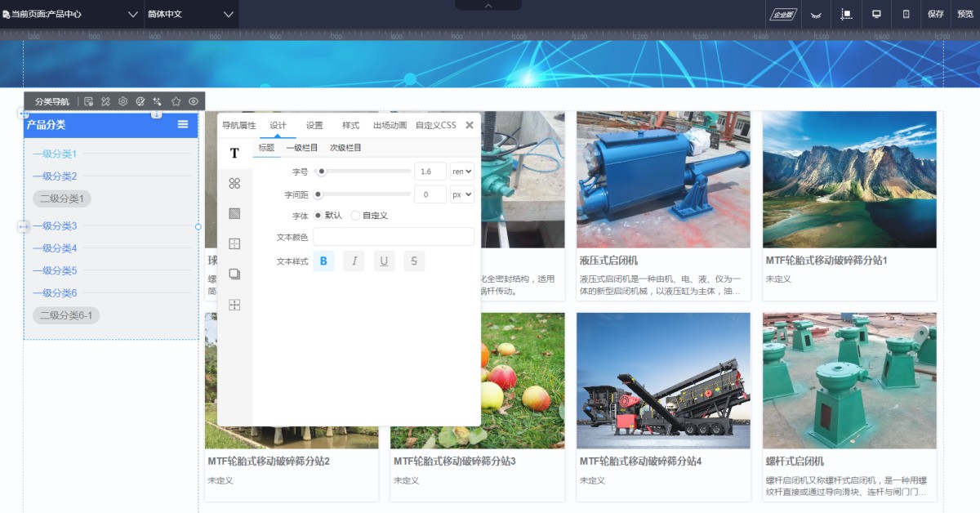Viewport: 980px width, 513px height.
Task: Open the gear settings icon in component toolbar
Action: point(122,101)
